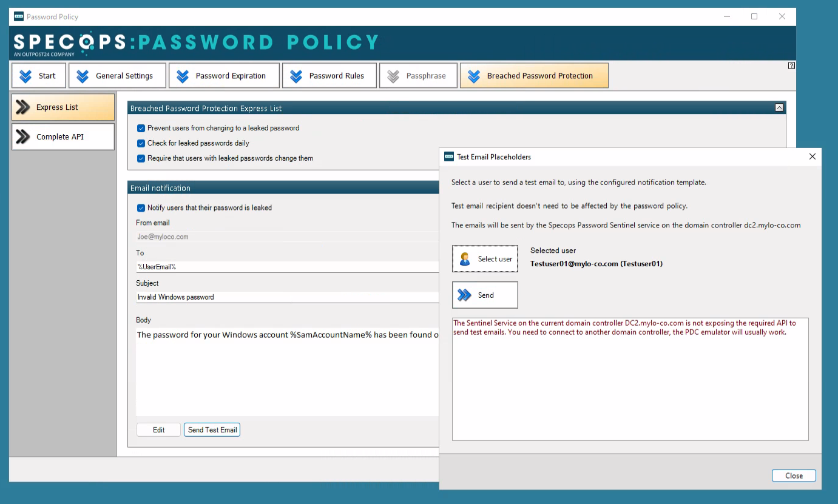Click the Express List arrow icon
Image resolution: width=838 pixels, height=504 pixels.
[23, 107]
